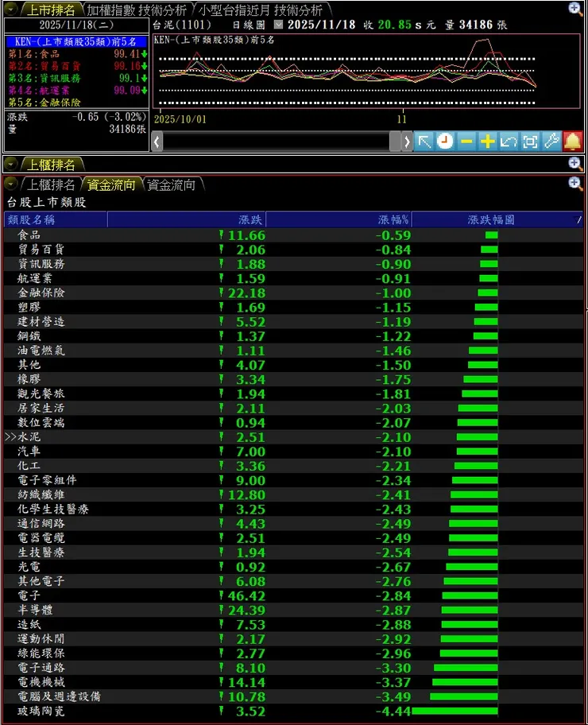Select the 建材營造 row
The width and height of the screenshot is (588, 725).
(x=293, y=322)
